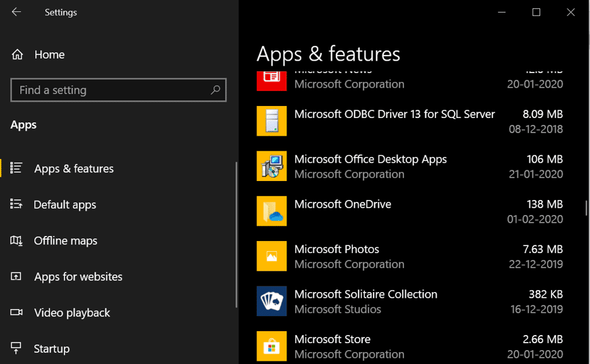The width and height of the screenshot is (590, 364).
Task: Click the 7.63 MB size value
Action: click(543, 249)
